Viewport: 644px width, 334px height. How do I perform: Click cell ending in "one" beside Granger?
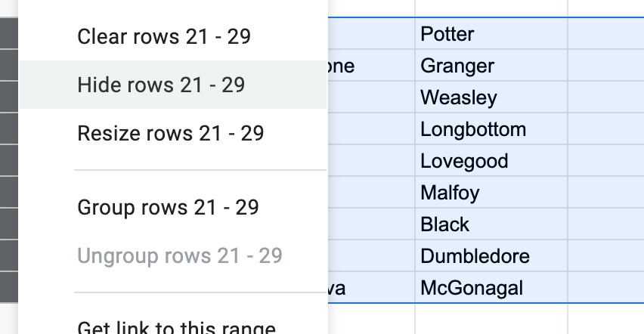click(370, 66)
